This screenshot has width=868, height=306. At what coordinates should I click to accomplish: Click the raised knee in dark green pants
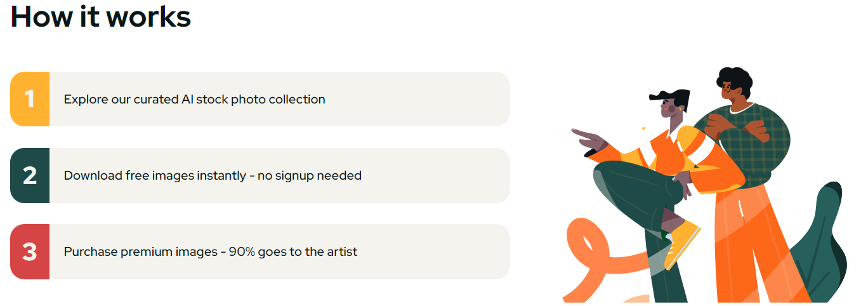(622, 181)
